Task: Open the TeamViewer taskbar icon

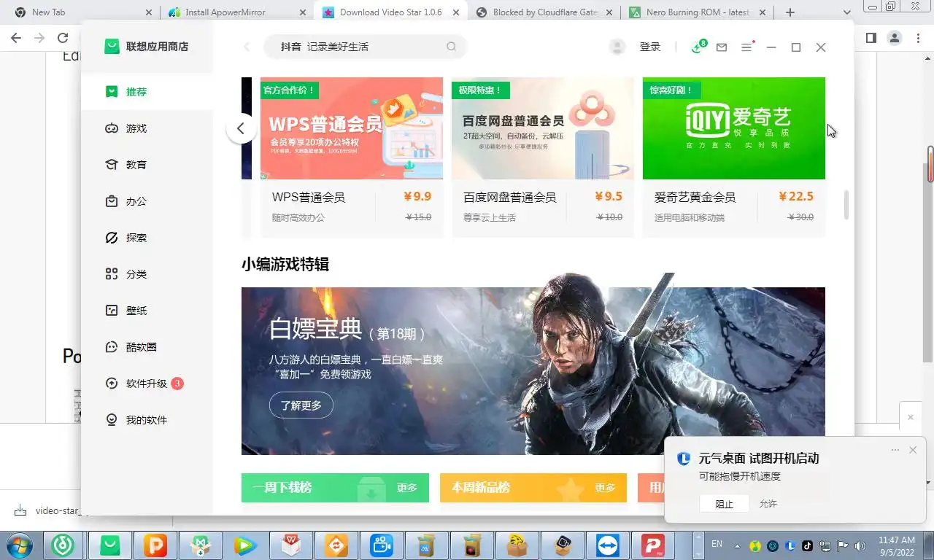Action: (x=608, y=545)
